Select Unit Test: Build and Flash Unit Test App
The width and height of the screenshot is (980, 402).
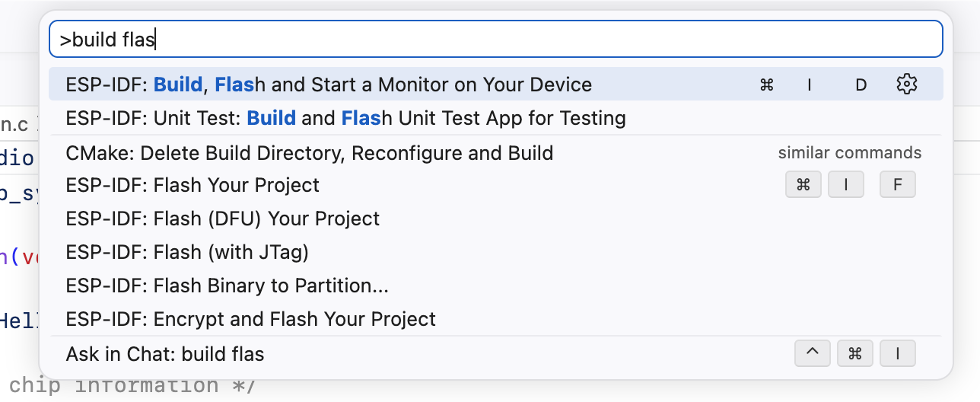point(345,118)
